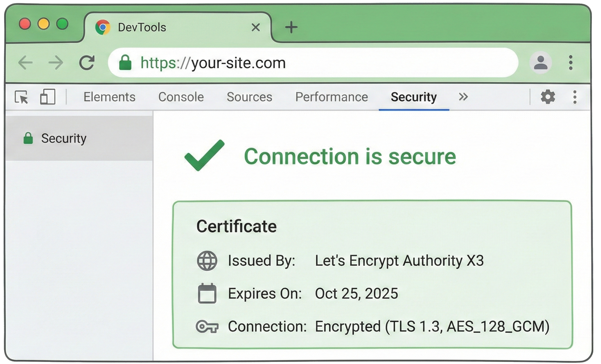The image size is (601, 364).
Task: Reload the current page
Action: click(x=87, y=63)
